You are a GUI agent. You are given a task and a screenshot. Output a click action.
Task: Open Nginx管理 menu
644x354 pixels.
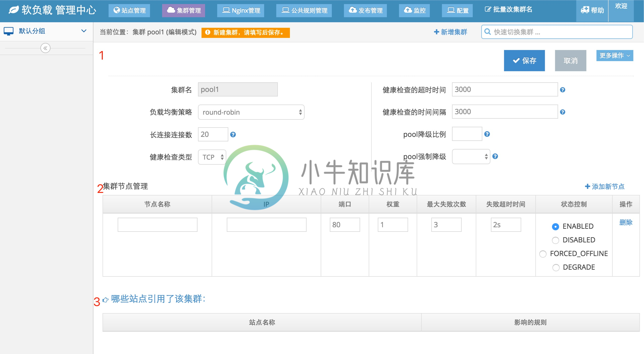[x=241, y=10]
